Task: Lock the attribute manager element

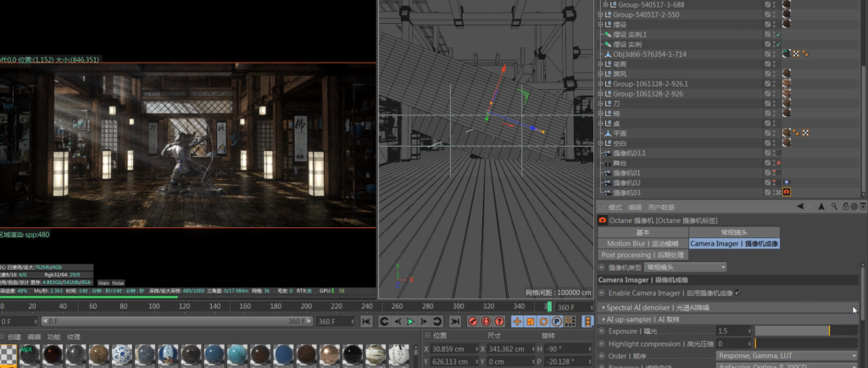Action: (845, 206)
